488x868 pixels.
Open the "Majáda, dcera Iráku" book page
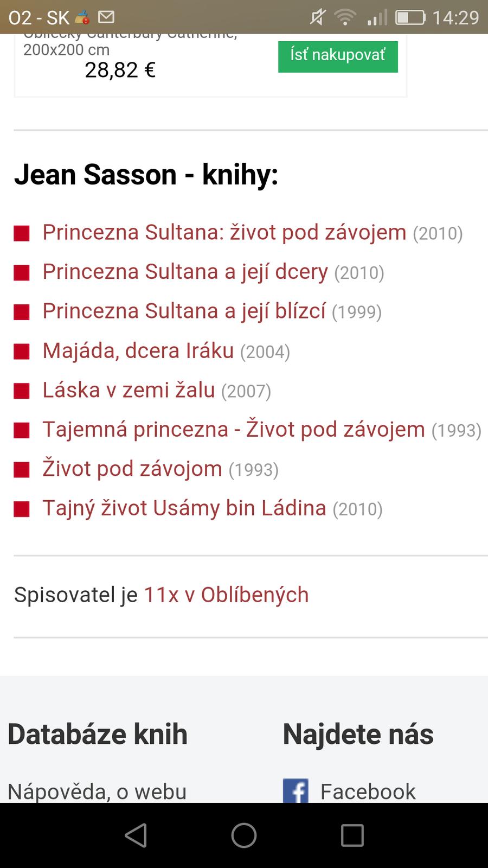138,351
